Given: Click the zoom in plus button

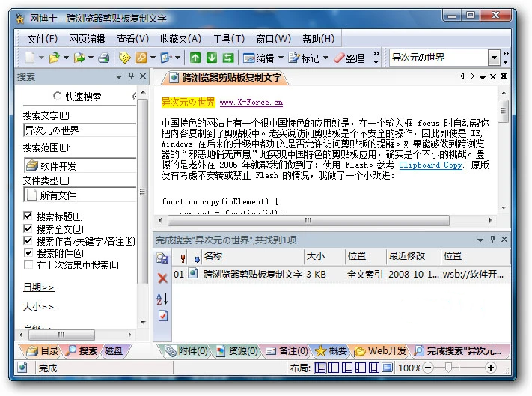Looking at the screenshot, I should pyautogui.click(x=491, y=368).
